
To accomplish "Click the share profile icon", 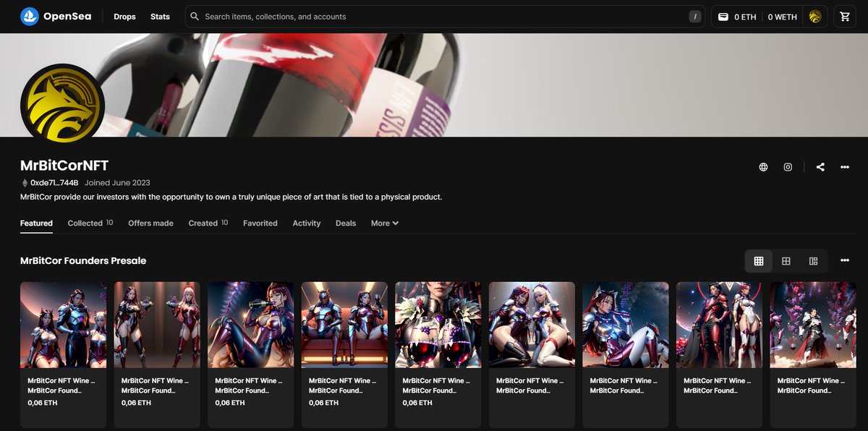I will tap(820, 167).
